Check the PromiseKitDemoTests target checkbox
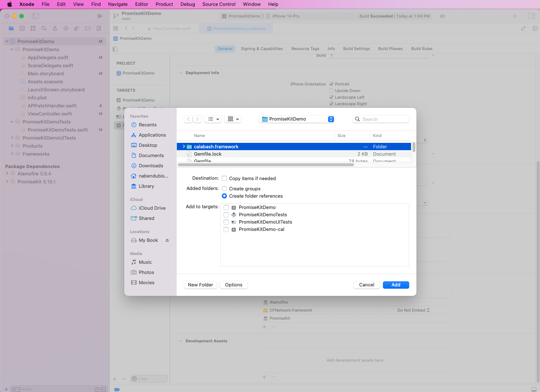Viewport: 540px width, 392px height. click(x=226, y=215)
